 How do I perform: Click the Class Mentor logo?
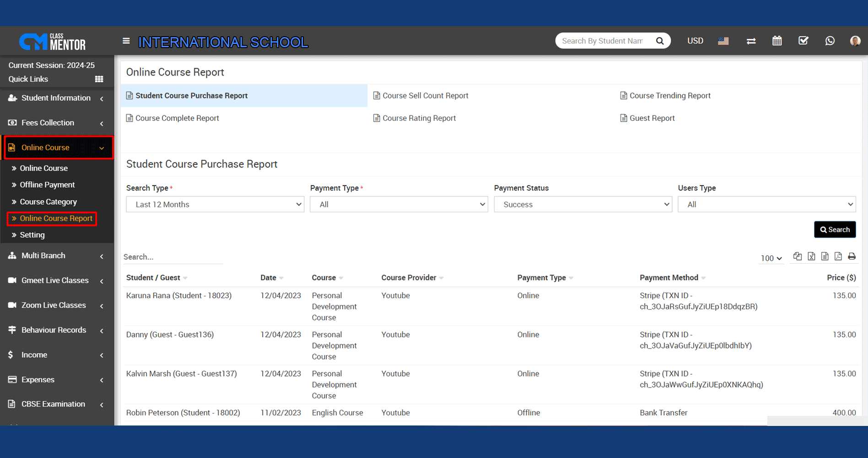(x=52, y=42)
